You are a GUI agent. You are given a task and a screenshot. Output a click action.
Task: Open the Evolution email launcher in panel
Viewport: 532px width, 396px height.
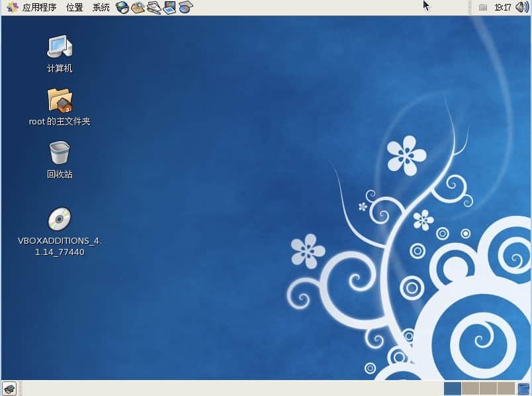point(138,7)
